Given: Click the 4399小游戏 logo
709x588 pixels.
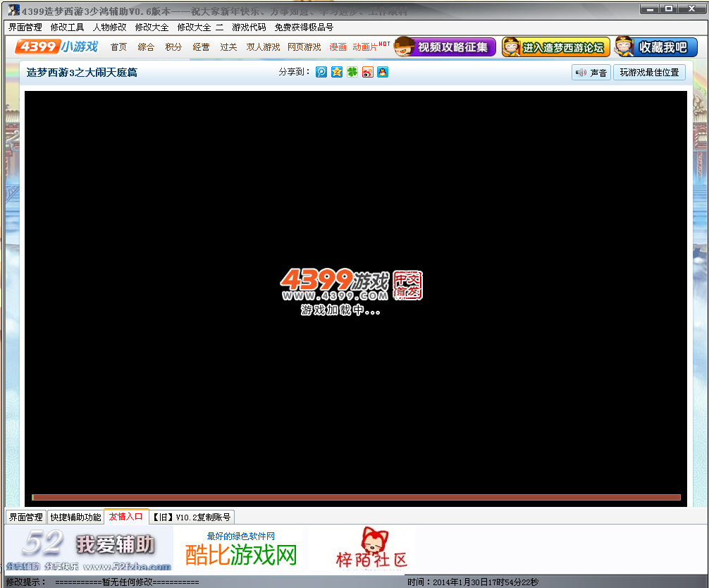Looking at the screenshot, I should point(57,47).
